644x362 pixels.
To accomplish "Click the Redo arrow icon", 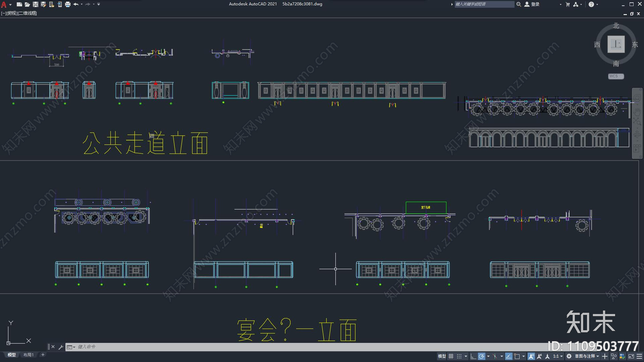I will pyautogui.click(x=88, y=4).
